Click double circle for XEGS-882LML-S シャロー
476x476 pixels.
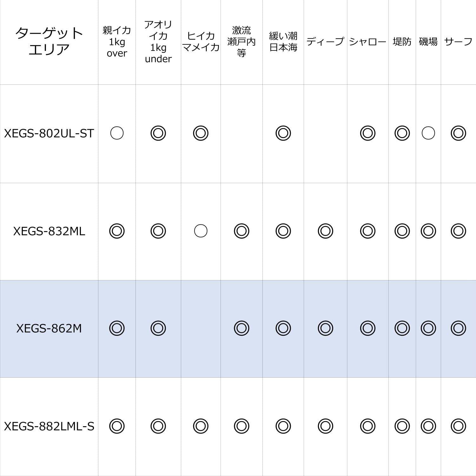[368, 426]
